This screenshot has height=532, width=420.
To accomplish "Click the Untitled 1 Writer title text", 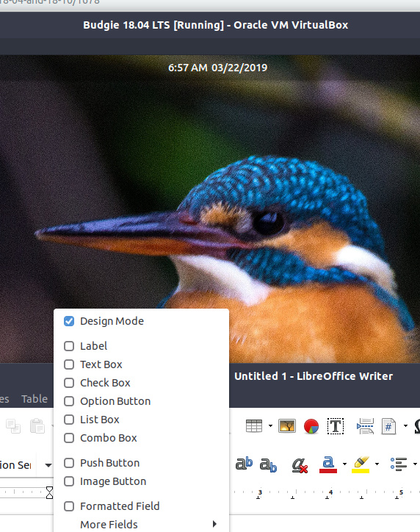I will tap(314, 376).
